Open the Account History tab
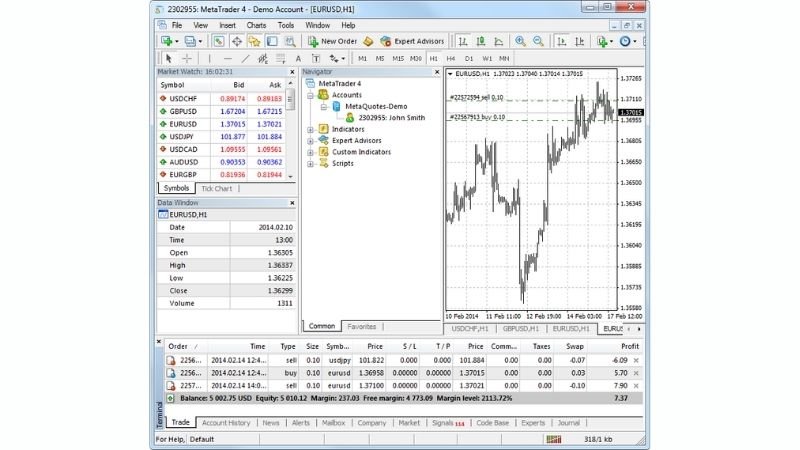Screen dimensions: 800x450 (226, 423)
